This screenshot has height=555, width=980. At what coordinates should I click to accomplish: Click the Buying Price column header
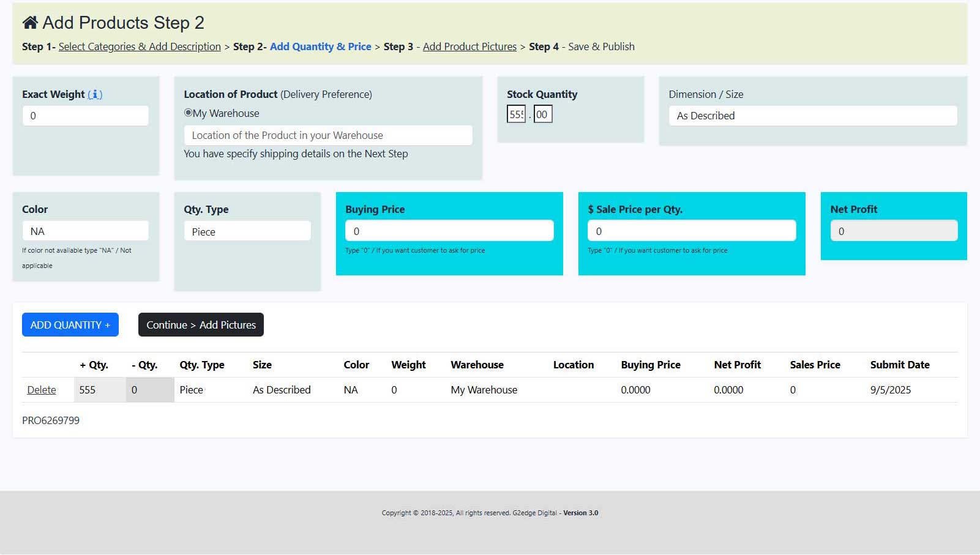(x=651, y=365)
